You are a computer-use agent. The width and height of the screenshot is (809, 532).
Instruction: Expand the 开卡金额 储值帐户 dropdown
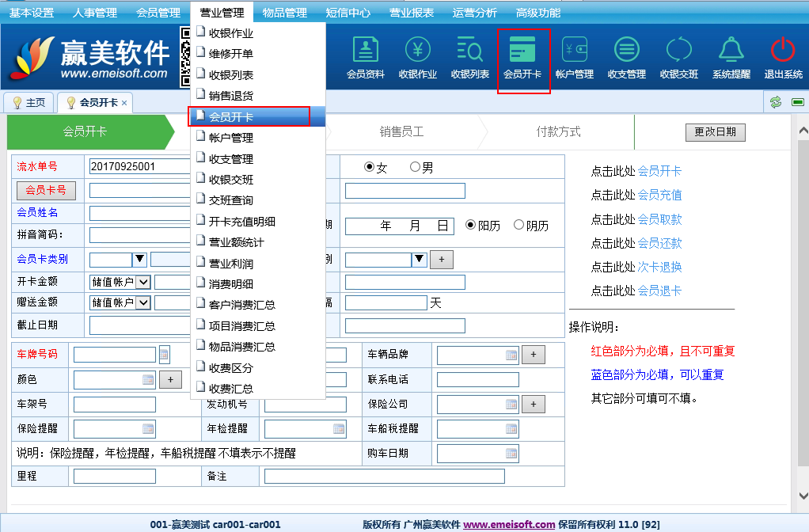[143, 282]
